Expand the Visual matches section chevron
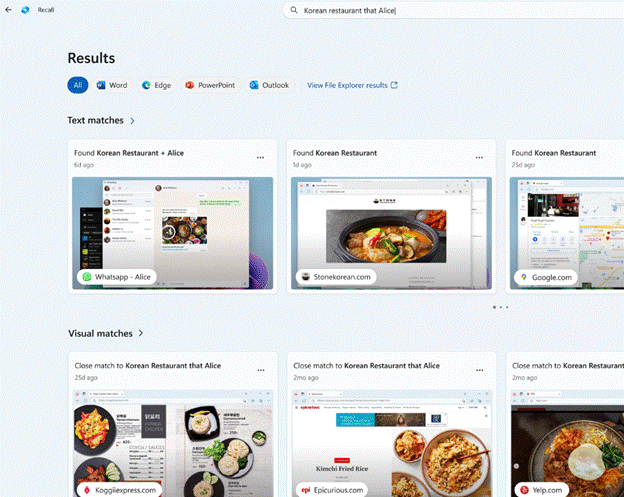Screen dimensions: 624x497 (x=141, y=333)
